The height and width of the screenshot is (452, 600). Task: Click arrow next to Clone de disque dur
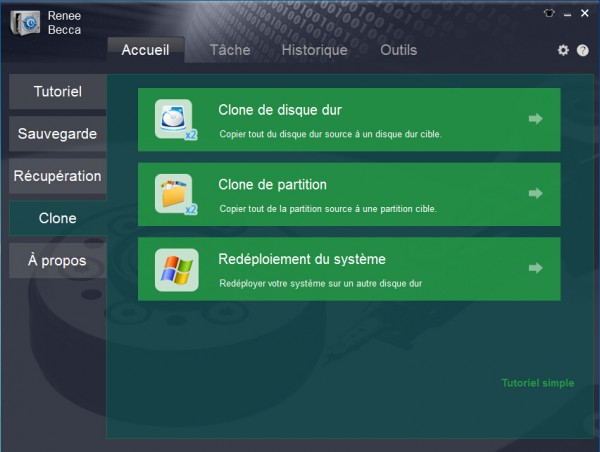(536, 119)
